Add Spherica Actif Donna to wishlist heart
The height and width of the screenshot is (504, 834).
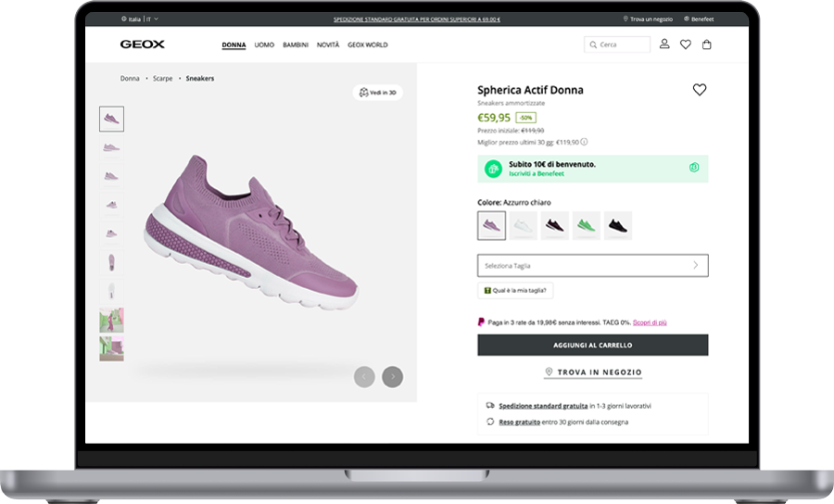pos(700,90)
